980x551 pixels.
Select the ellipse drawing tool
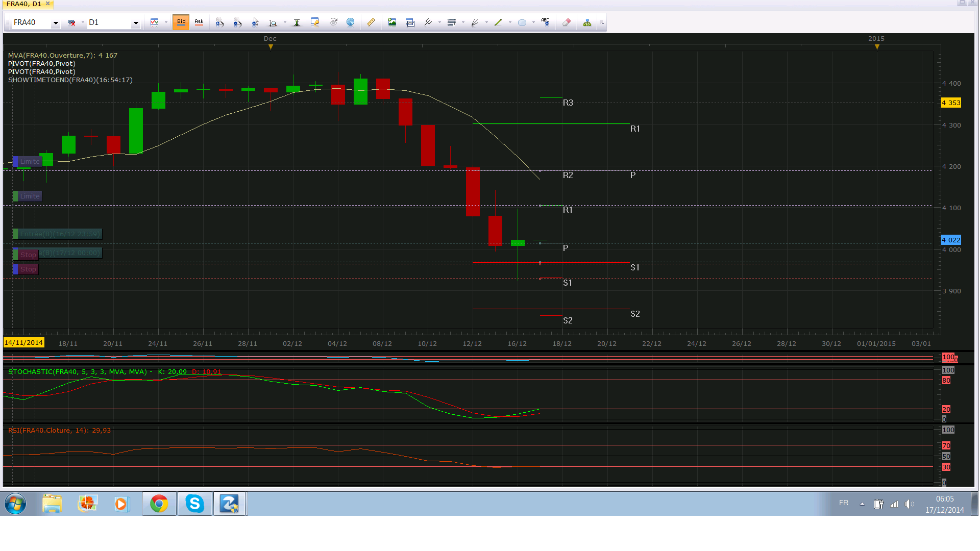coord(522,22)
